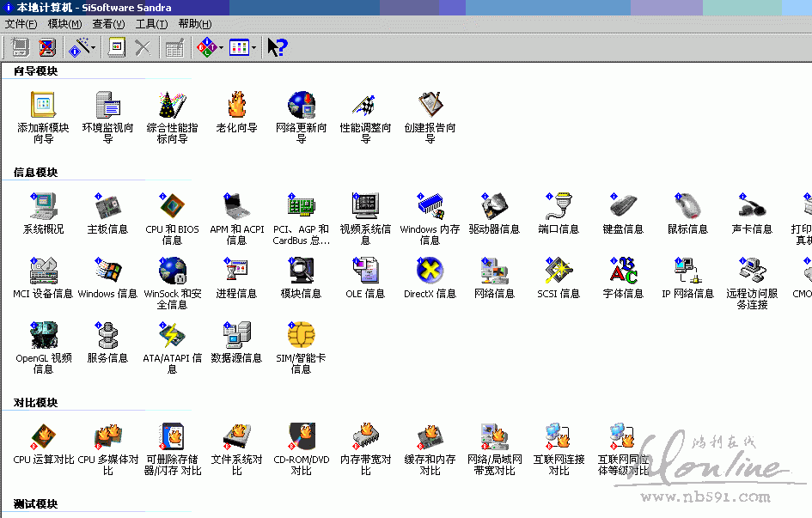The height and width of the screenshot is (518, 812).
Task: Click the 信息模块 group header
Action: tap(35, 173)
